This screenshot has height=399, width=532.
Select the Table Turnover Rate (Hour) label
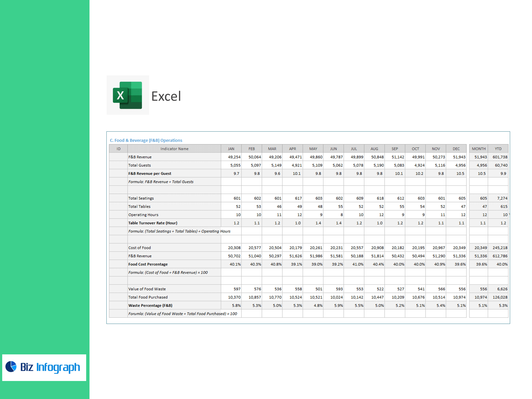pos(153,223)
